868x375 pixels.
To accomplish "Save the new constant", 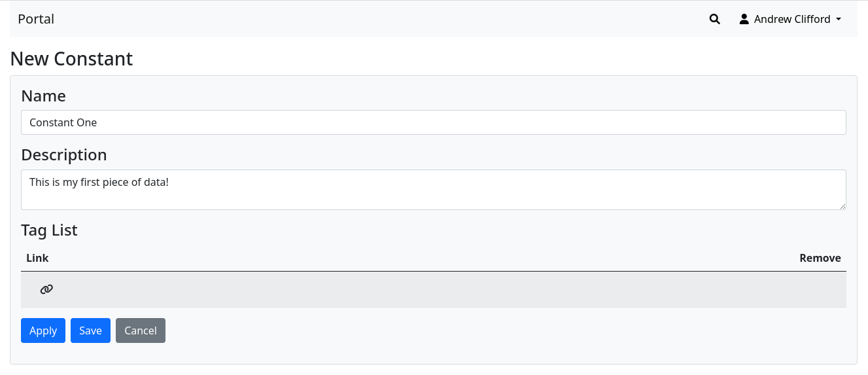I will click(x=90, y=330).
